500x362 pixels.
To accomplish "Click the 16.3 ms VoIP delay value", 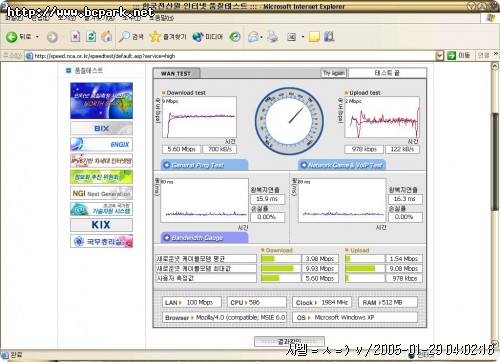I will click(405, 199).
